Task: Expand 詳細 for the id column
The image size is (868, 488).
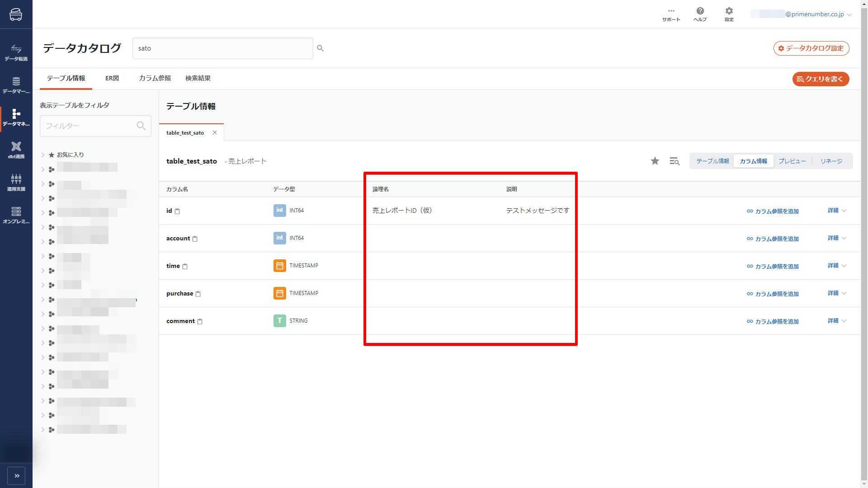Action: pyautogui.click(x=837, y=211)
